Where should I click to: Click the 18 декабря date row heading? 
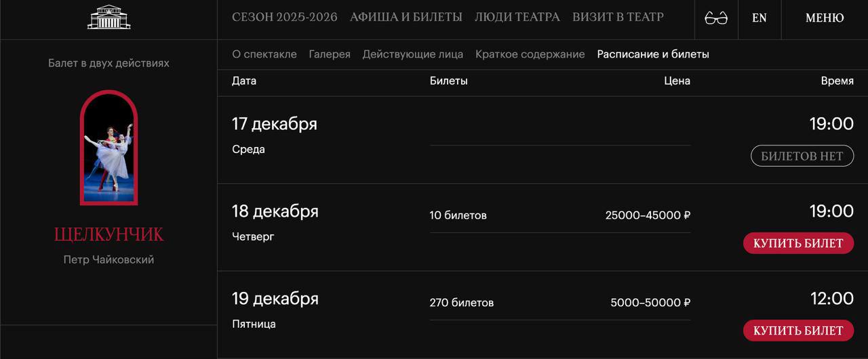(x=275, y=211)
